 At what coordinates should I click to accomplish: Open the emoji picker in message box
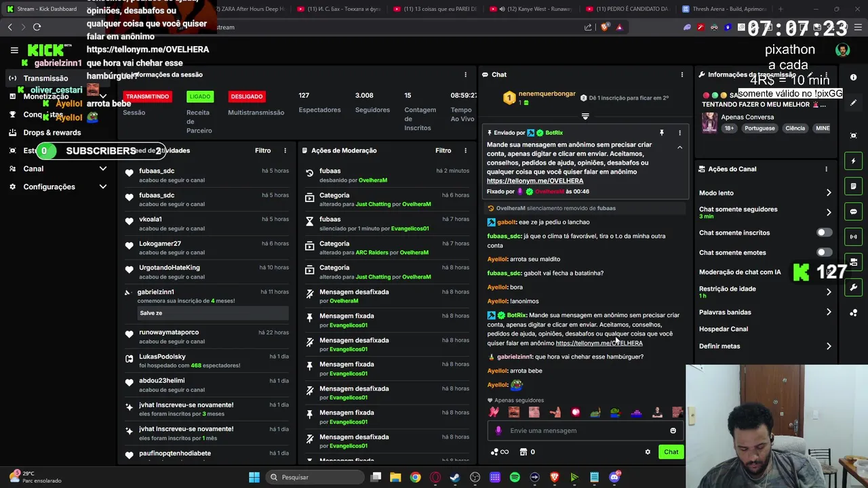tap(673, 430)
